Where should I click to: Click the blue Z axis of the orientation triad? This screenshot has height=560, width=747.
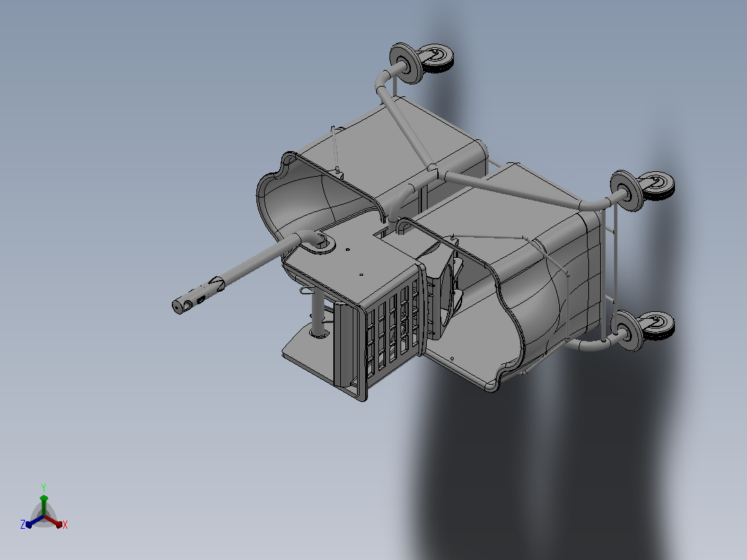(x=35, y=521)
